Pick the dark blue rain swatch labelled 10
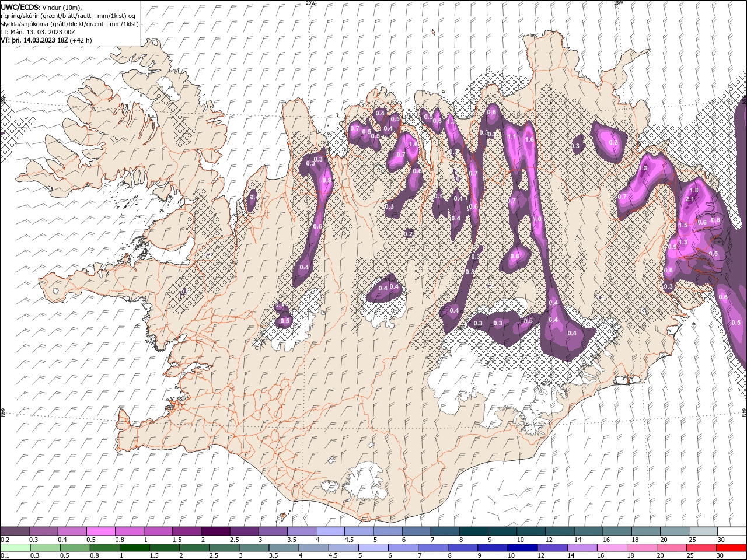Screen dimensions: 747x560 [x=522, y=548]
